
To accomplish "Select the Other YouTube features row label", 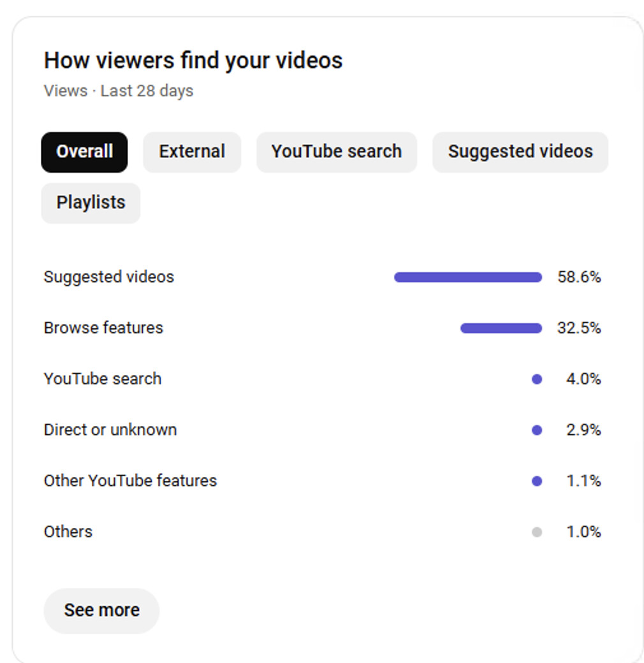I will click(x=130, y=481).
